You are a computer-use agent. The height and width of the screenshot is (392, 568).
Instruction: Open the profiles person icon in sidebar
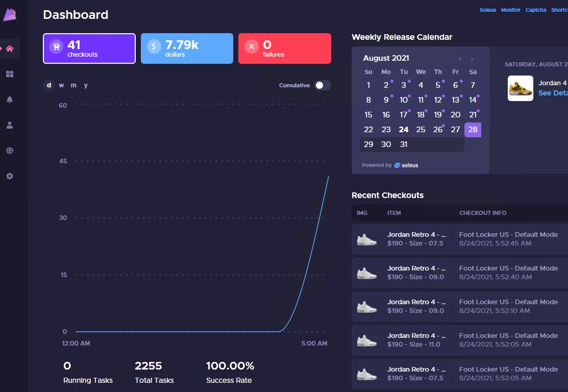click(x=10, y=125)
